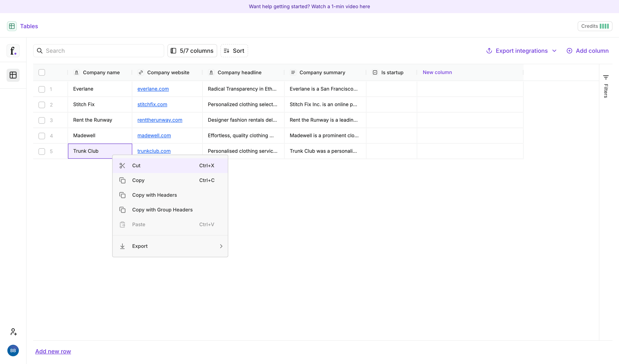Select the Stitch Fix company name cell
Image resolution: width=619 pixels, height=364 pixels.
pos(100,104)
